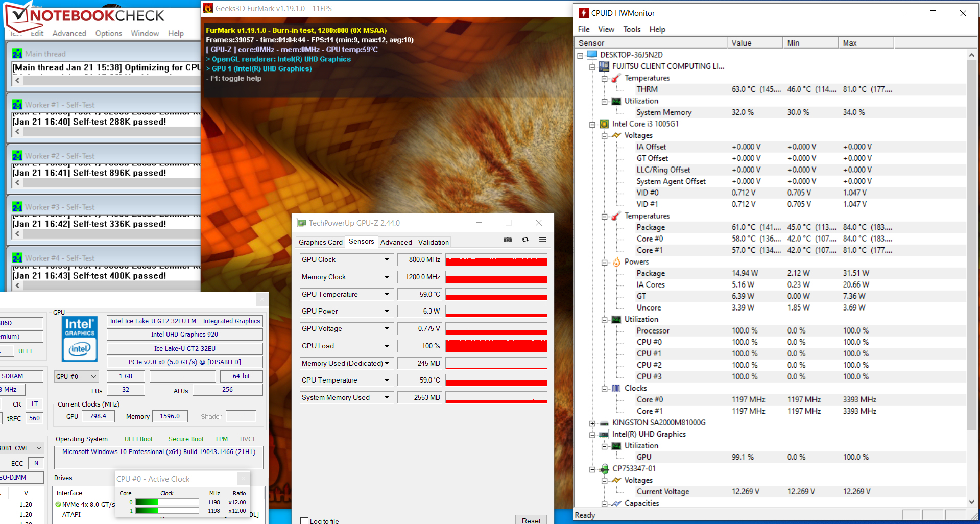This screenshot has width=980, height=524.
Task: Click the GPU-Z refresh sensors icon
Action: (525, 240)
